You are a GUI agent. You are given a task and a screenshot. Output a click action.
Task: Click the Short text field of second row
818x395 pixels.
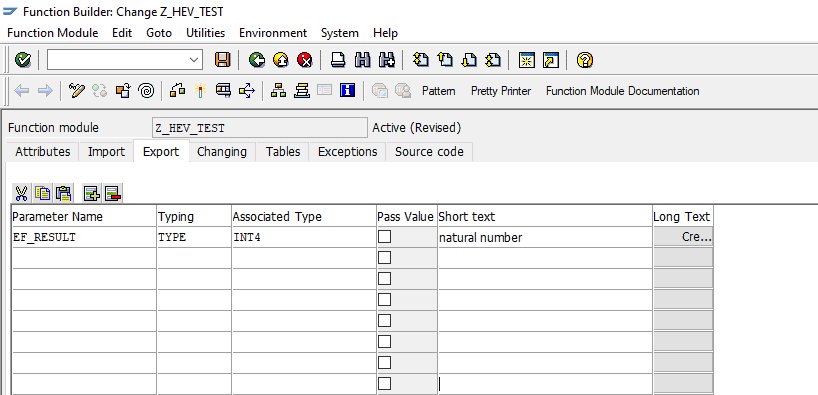pyautogui.click(x=545, y=258)
